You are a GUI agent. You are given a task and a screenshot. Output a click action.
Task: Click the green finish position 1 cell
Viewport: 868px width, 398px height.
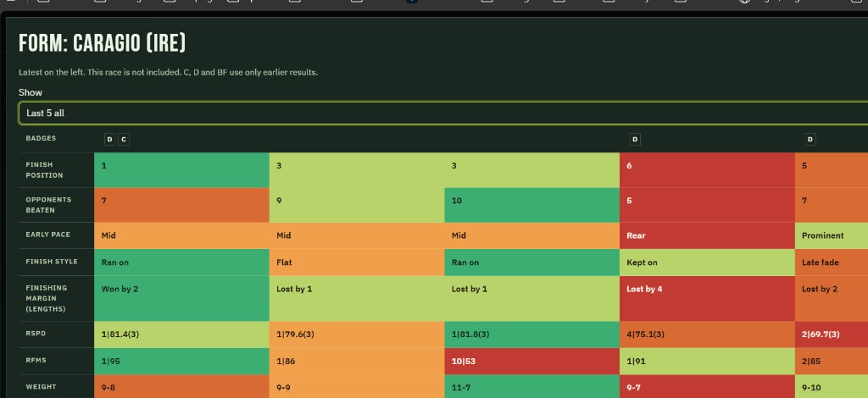pos(181,170)
